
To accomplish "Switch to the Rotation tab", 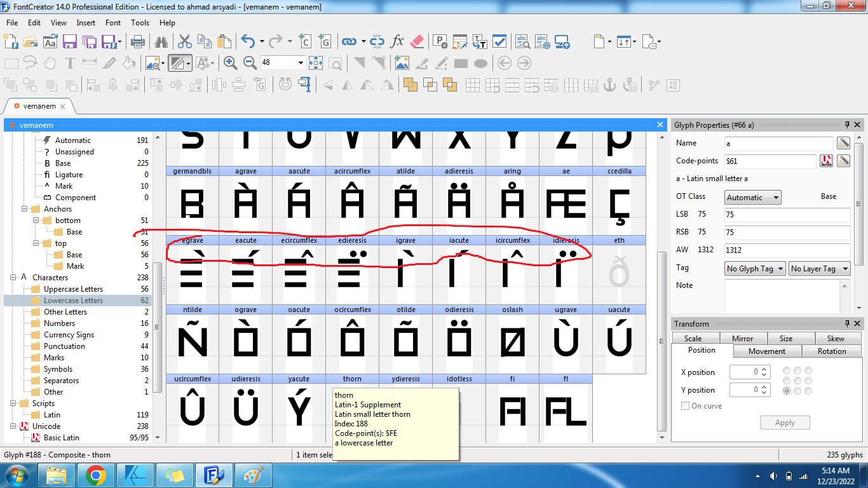I will point(832,351).
